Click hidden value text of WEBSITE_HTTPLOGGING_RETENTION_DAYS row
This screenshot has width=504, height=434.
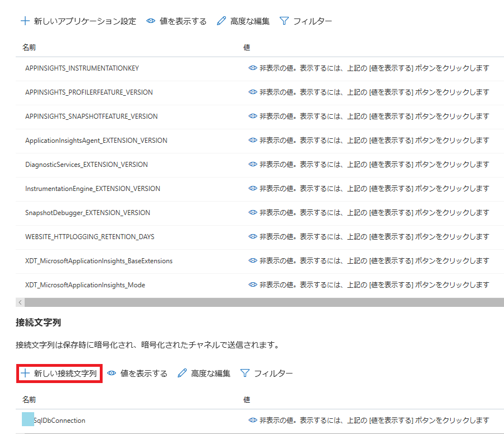pos(374,236)
